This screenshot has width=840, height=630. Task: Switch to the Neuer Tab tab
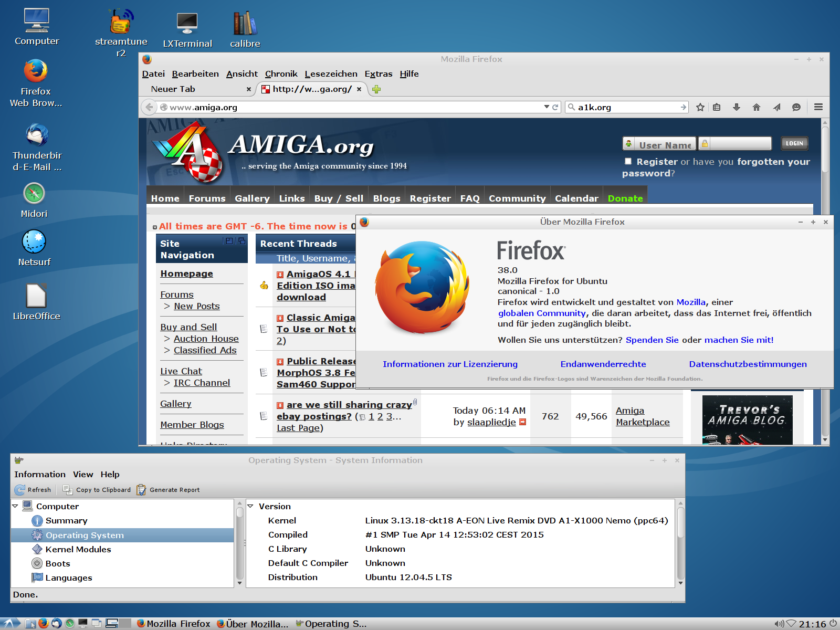pos(173,89)
